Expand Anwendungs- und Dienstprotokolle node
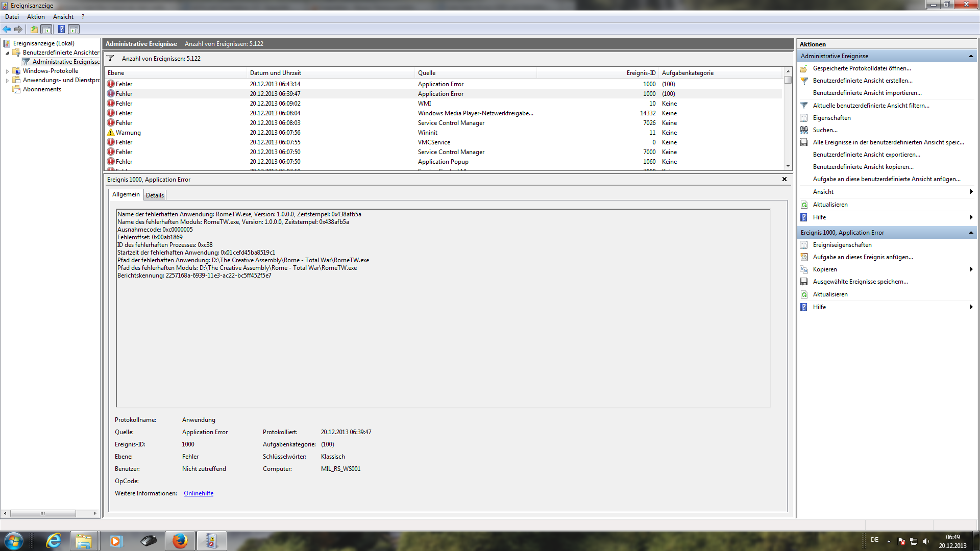 pos(7,81)
